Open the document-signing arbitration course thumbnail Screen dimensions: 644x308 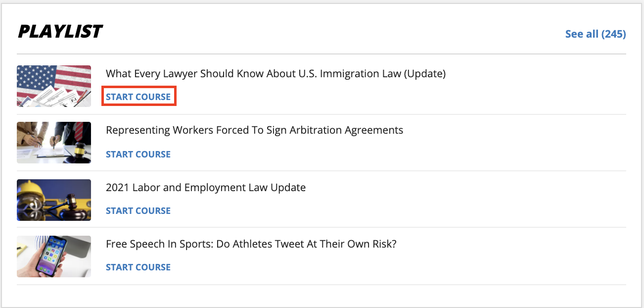[54, 143]
